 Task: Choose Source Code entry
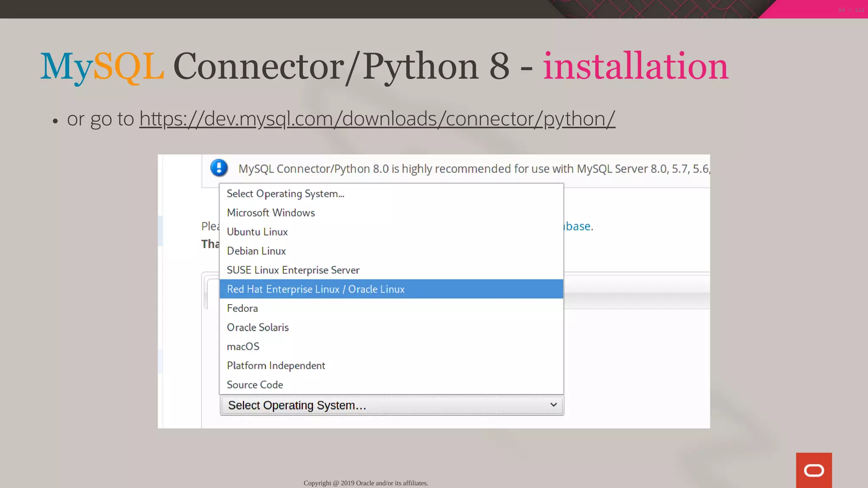pyautogui.click(x=255, y=385)
